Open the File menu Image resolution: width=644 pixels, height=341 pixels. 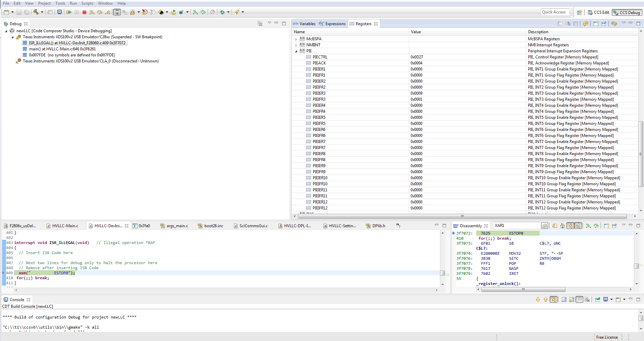[x=6, y=3]
